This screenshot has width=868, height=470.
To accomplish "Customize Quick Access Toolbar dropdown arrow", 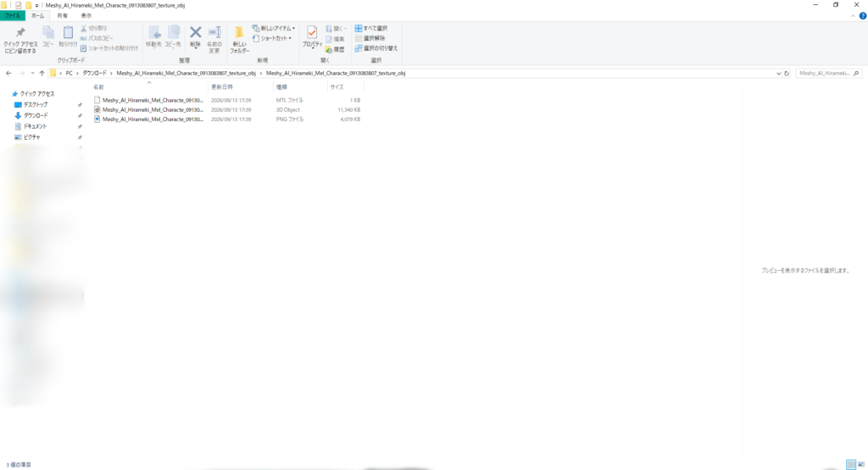I will [x=36, y=6].
